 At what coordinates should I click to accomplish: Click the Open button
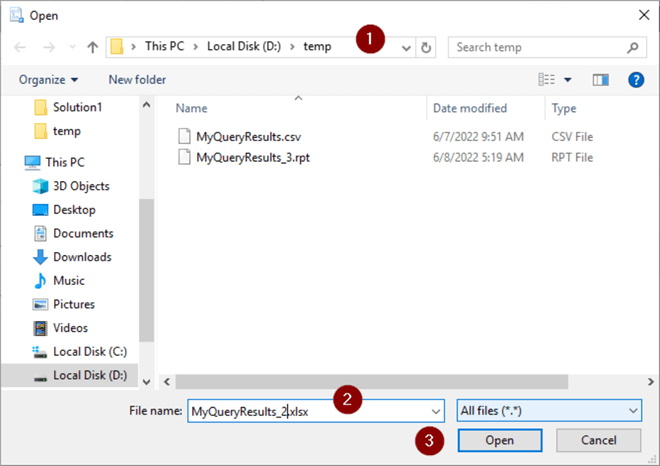tap(500, 440)
